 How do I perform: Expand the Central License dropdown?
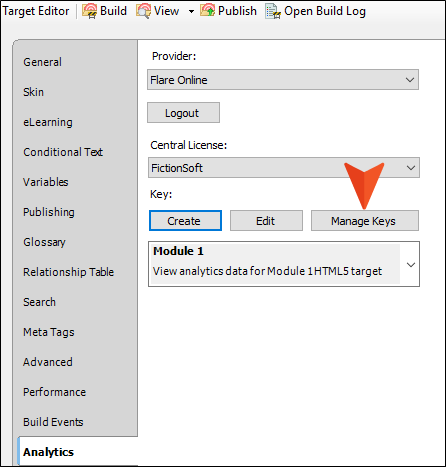tap(411, 168)
